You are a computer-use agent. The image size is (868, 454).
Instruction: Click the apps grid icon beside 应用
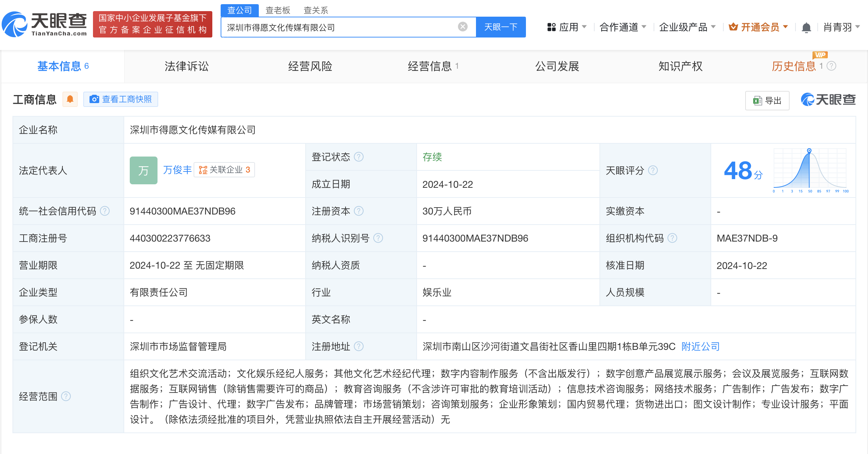coord(551,27)
